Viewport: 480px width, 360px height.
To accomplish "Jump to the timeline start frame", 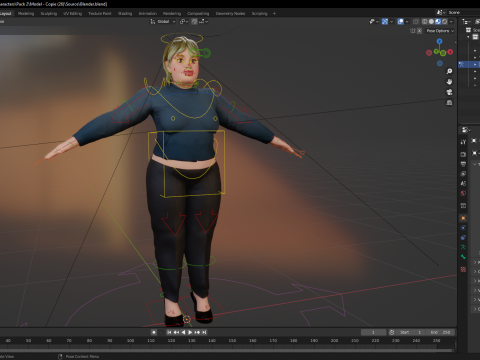I will [169, 332].
